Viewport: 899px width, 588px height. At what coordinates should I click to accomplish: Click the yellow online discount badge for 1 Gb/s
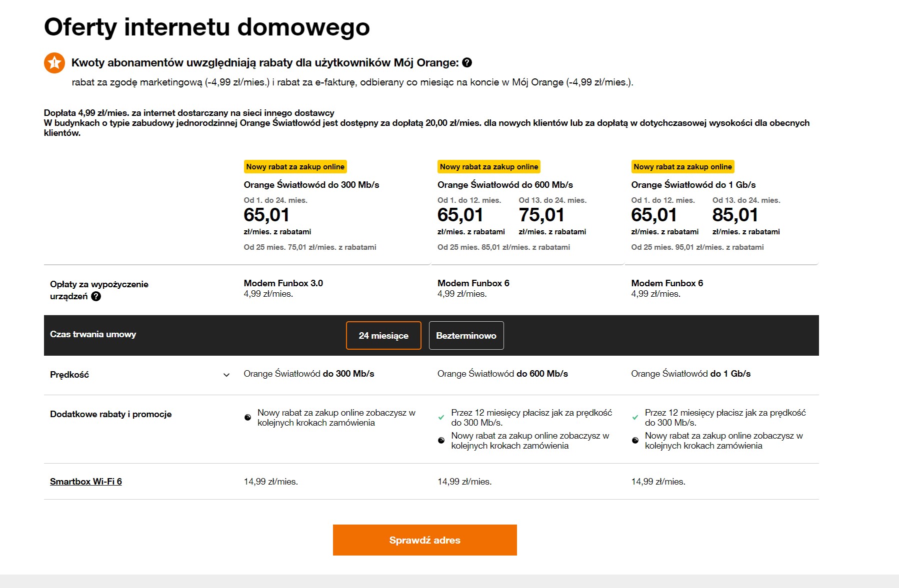(683, 167)
